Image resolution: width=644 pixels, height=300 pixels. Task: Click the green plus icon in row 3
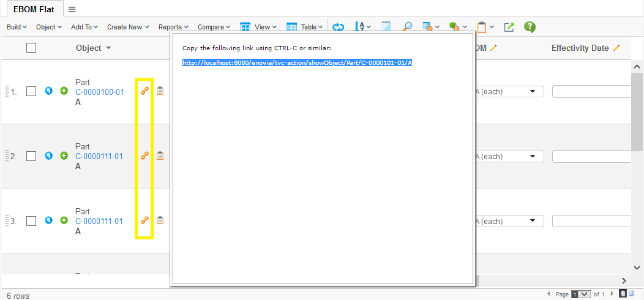64,220
